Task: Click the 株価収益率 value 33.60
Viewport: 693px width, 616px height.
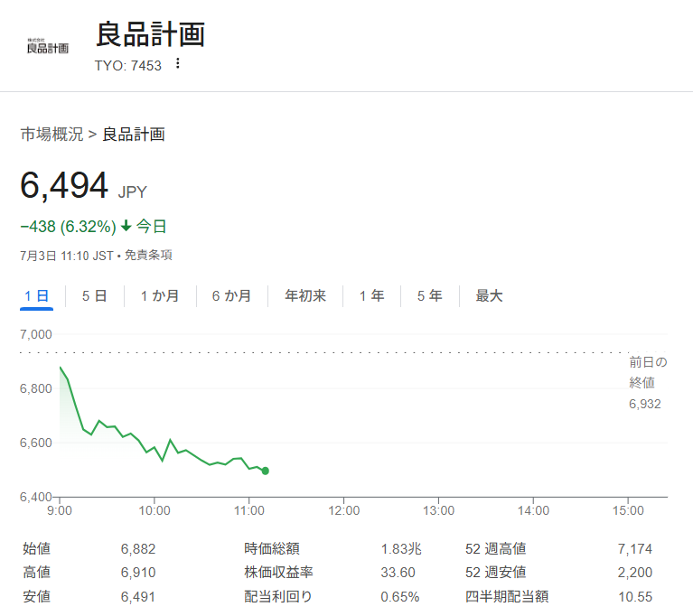Action: [398, 573]
